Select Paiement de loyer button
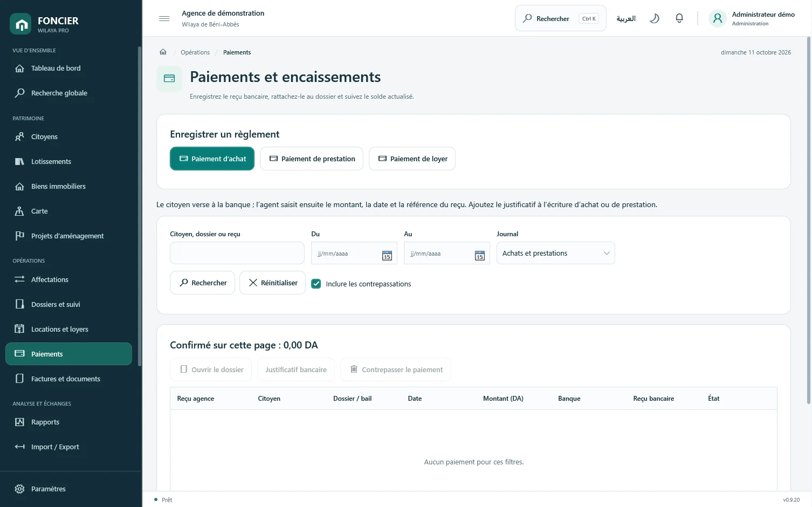Image resolution: width=812 pixels, height=507 pixels. point(412,159)
